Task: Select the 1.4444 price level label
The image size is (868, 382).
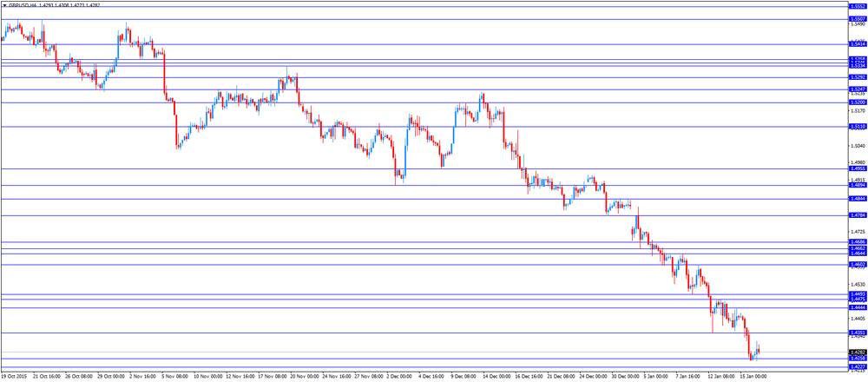Action: coord(857,307)
